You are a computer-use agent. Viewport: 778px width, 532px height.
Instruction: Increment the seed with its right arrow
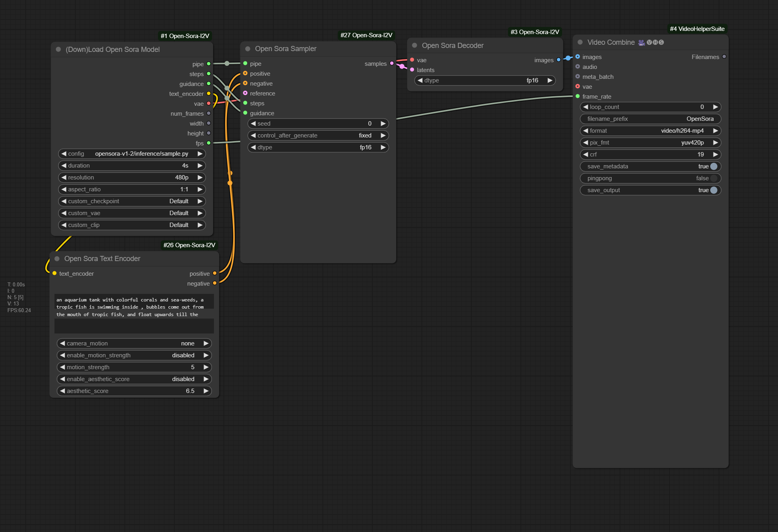click(383, 123)
